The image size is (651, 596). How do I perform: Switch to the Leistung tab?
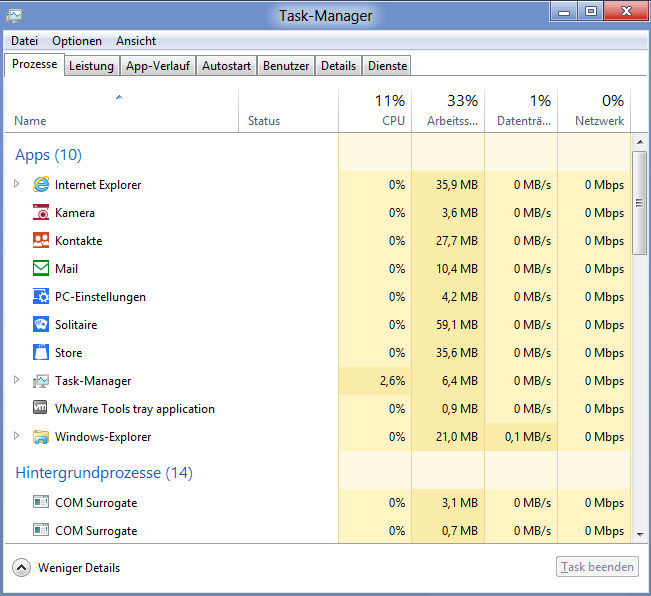point(91,66)
